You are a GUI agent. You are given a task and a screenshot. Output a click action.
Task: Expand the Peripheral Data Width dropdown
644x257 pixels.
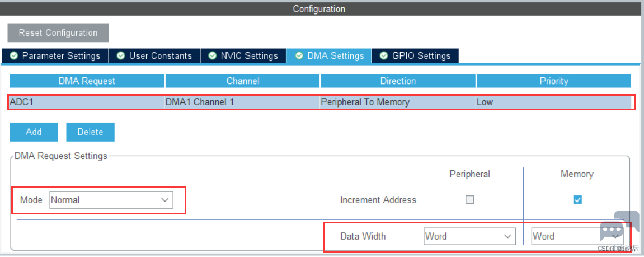pyautogui.click(x=469, y=236)
